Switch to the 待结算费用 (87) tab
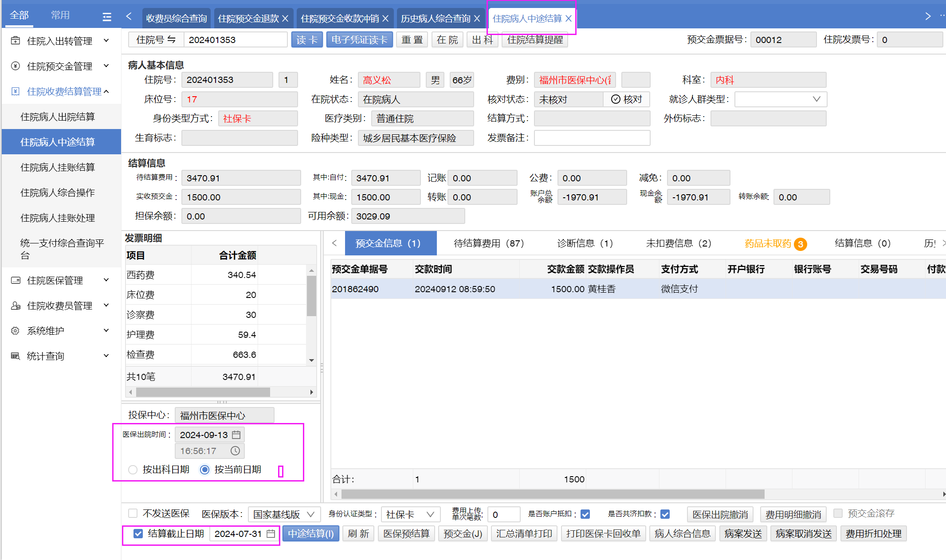The width and height of the screenshot is (946, 560). (489, 243)
